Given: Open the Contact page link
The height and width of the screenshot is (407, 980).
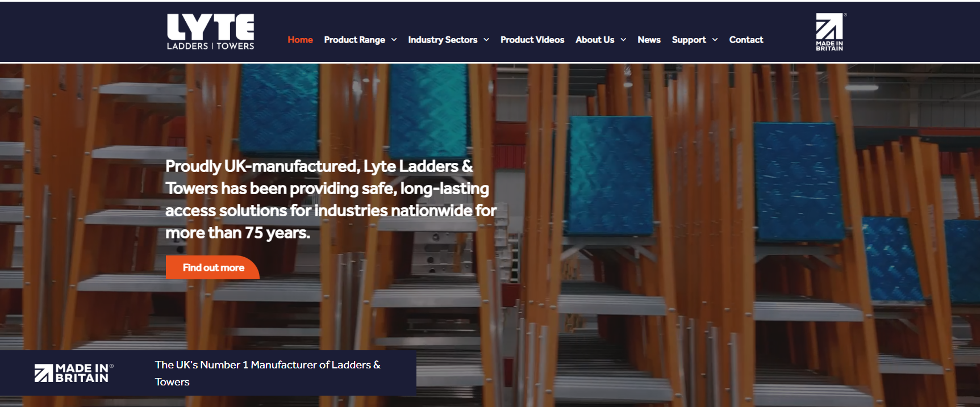Looking at the screenshot, I should click(746, 40).
